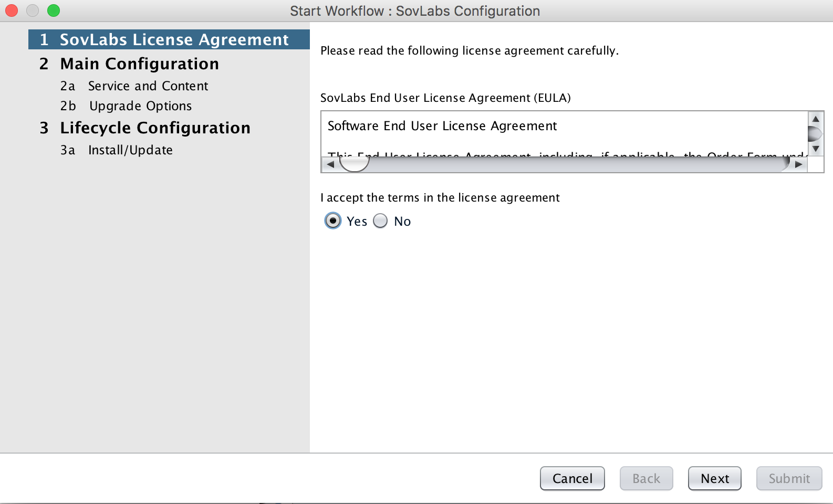Select the Yes radio button
The height and width of the screenshot is (504, 833).
[x=333, y=221]
